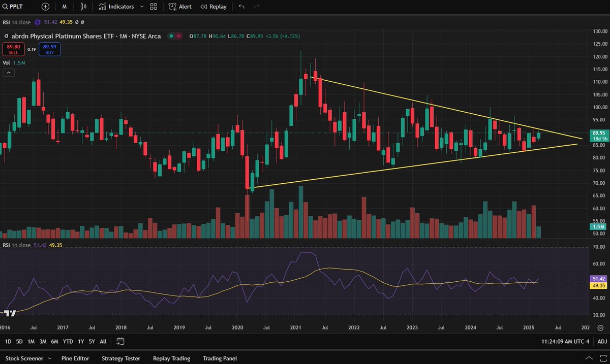This screenshot has height=364, width=610.
Task: Set the range to 1Y
Action: 80,342
